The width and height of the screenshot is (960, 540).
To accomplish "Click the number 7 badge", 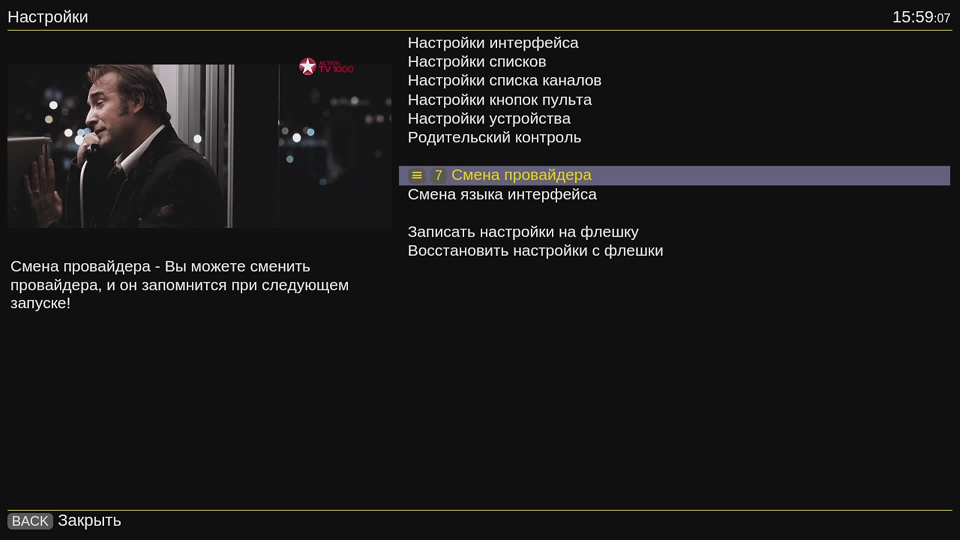I will (x=438, y=176).
